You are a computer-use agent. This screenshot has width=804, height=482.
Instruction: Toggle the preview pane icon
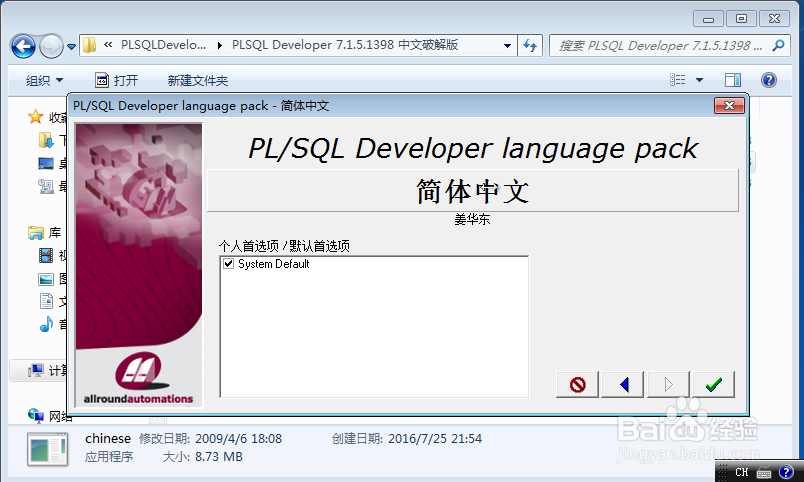[x=733, y=80]
